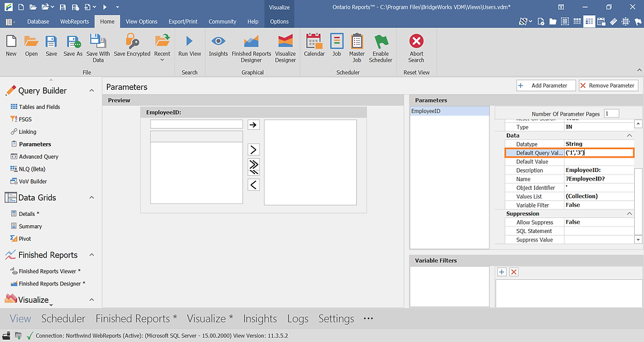Click the Save Encrypted lock icon

tap(132, 41)
